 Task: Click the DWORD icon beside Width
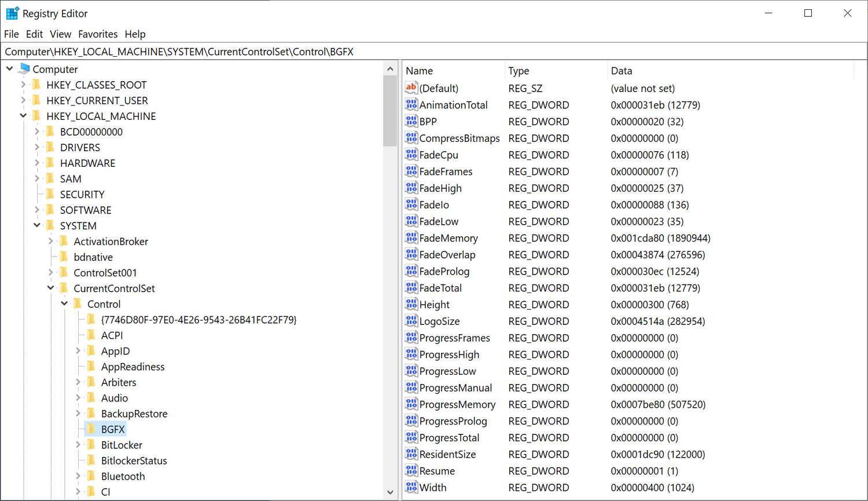point(411,488)
